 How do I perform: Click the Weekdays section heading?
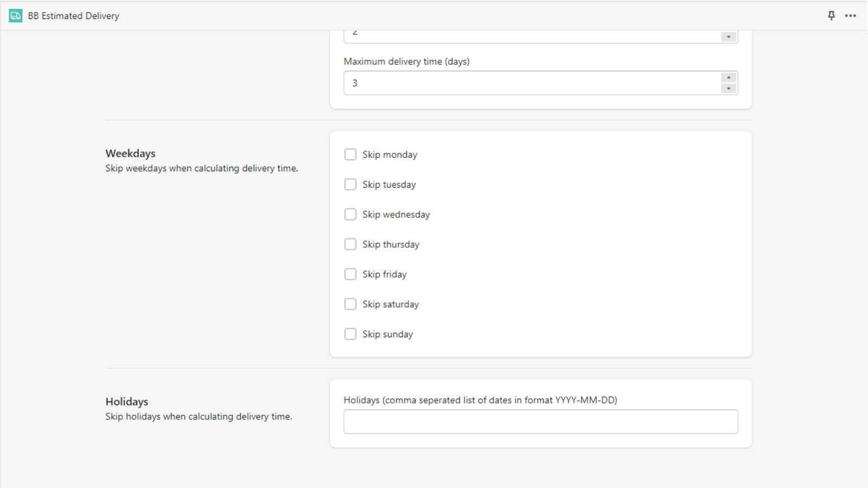pyautogui.click(x=130, y=153)
